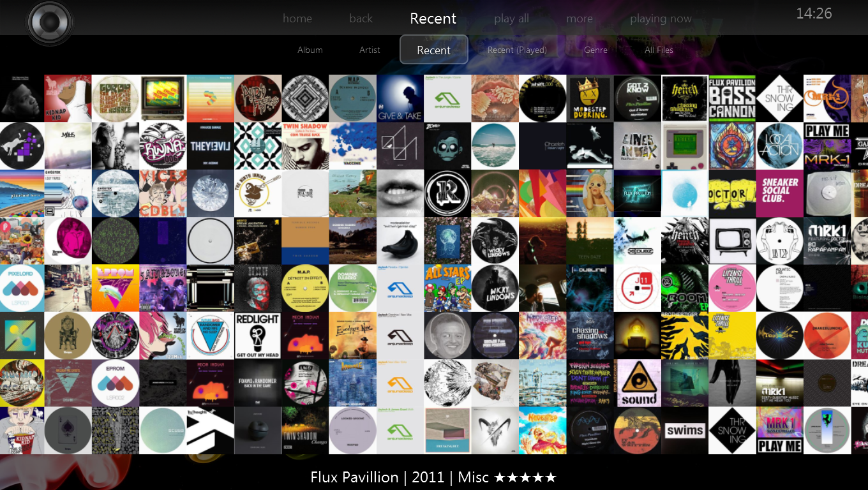Click the five-star rating in footer

(x=525, y=477)
